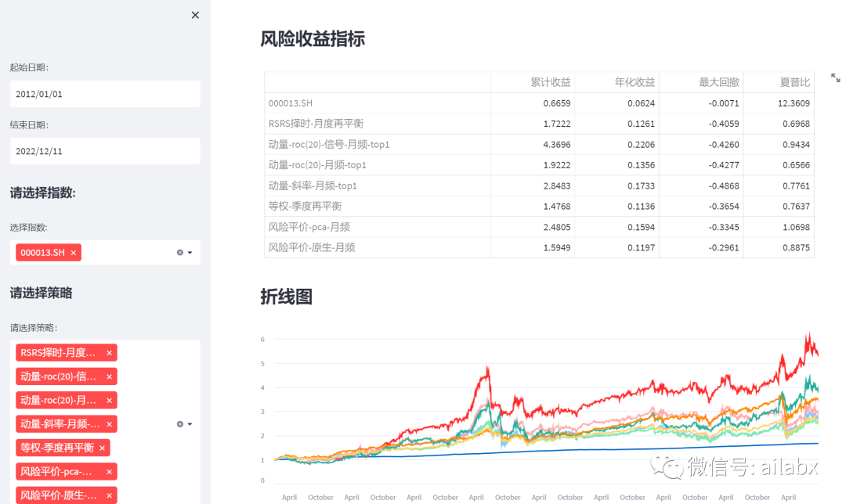Remove the RSRS择时-月度 strategy tag
Image resolution: width=846 pixels, height=504 pixels.
109,352
